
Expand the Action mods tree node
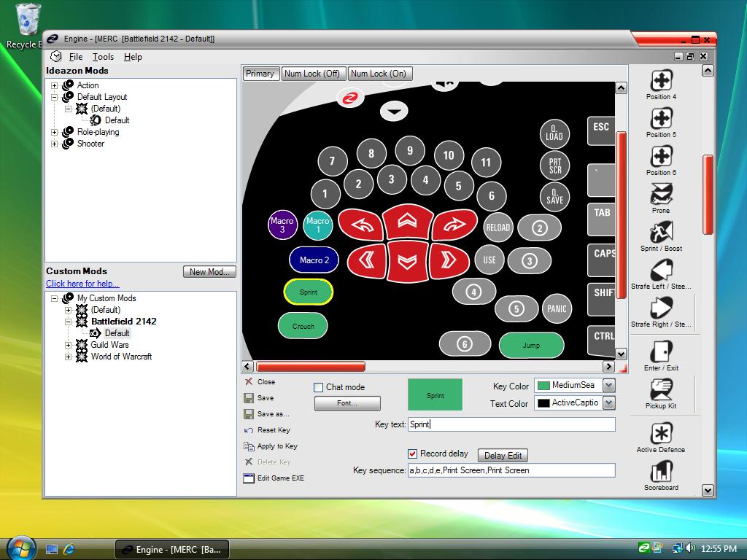pyautogui.click(x=54, y=86)
